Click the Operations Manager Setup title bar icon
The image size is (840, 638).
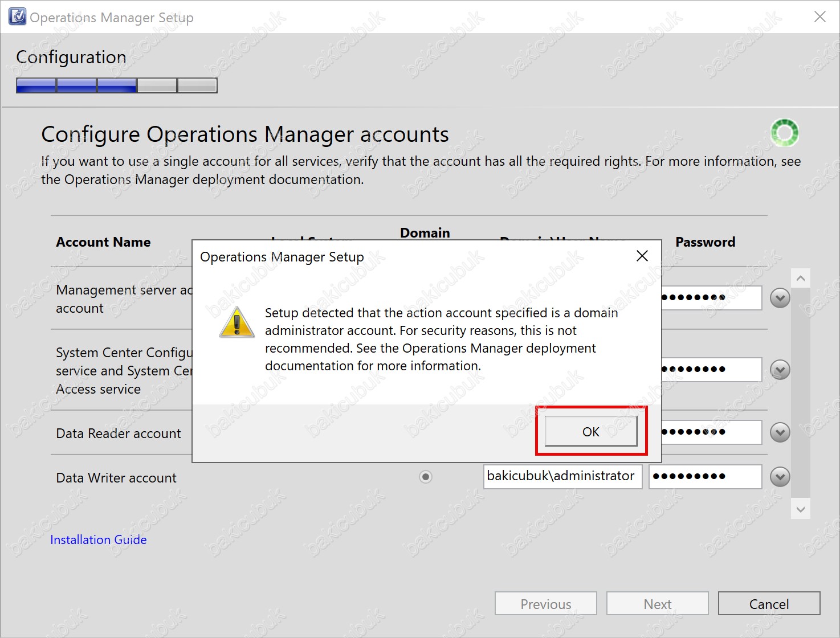coord(18,17)
